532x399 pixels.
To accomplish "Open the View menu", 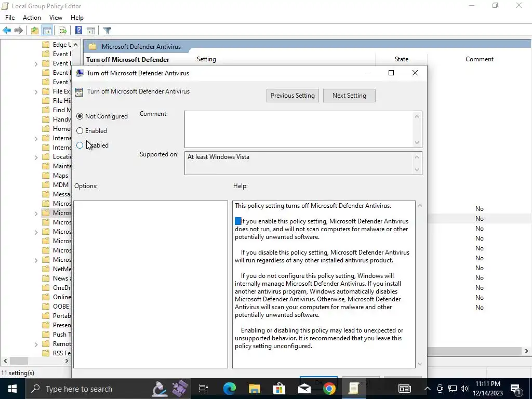I will coord(56,17).
